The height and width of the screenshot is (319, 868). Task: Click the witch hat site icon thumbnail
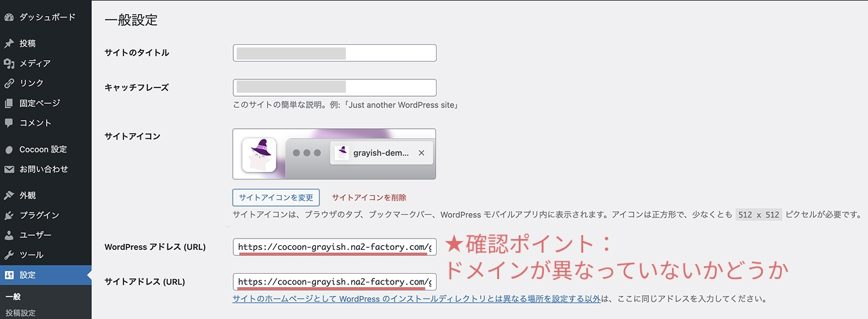coord(259,154)
